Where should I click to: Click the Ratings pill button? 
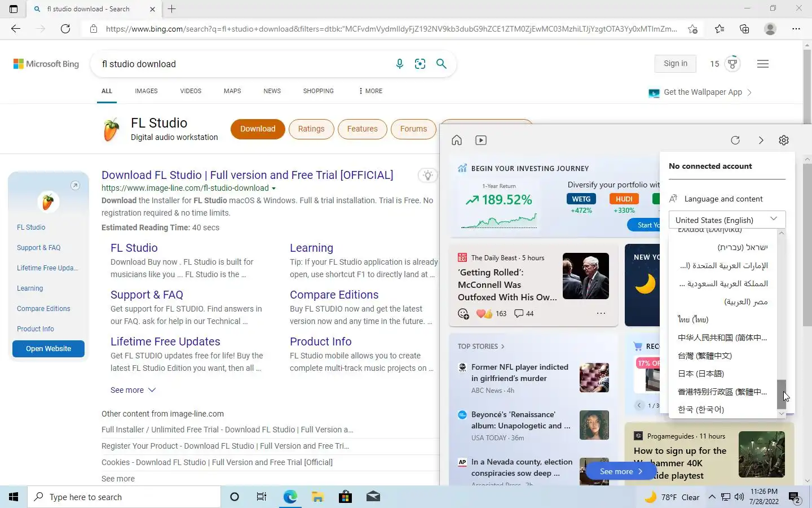pos(311,129)
